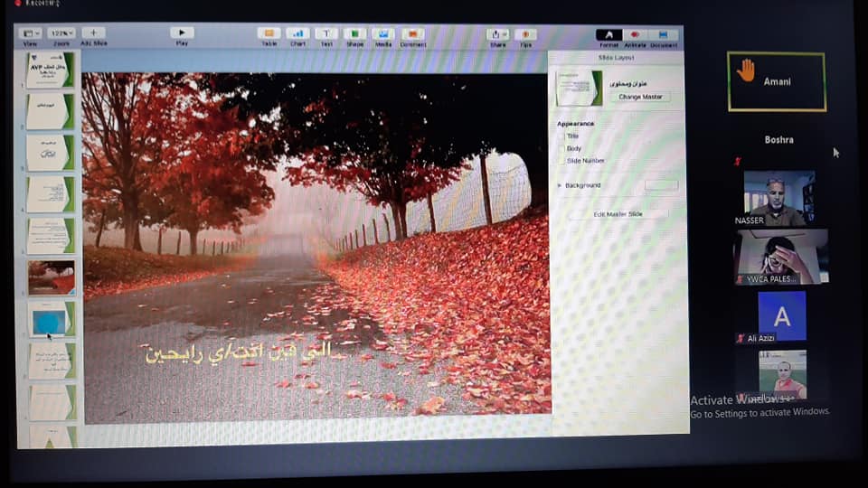Enable the Title checkbox under Appearance

(561, 136)
